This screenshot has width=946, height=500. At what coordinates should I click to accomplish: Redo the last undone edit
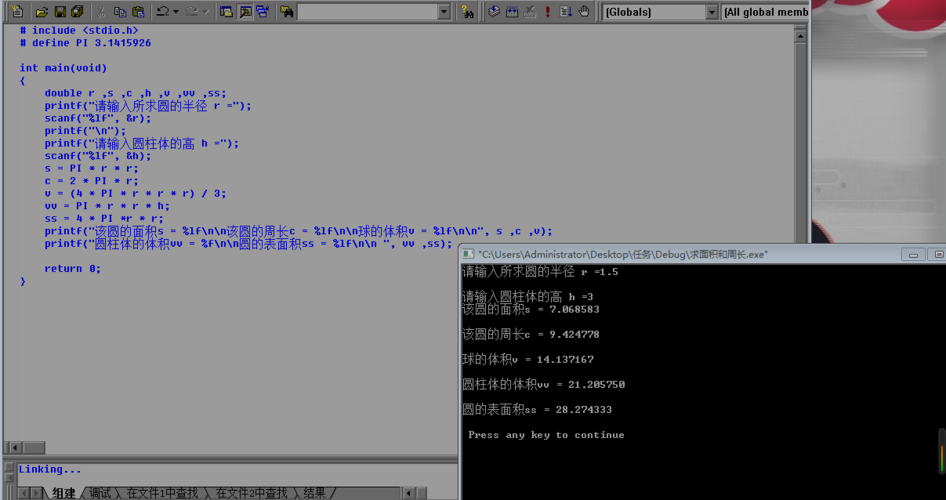[x=192, y=11]
